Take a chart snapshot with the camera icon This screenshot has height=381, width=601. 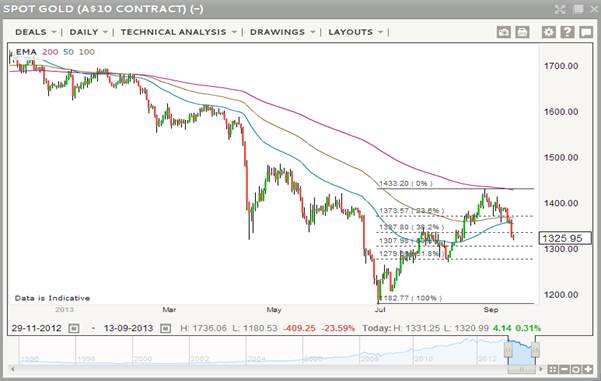click(x=504, y=32)
